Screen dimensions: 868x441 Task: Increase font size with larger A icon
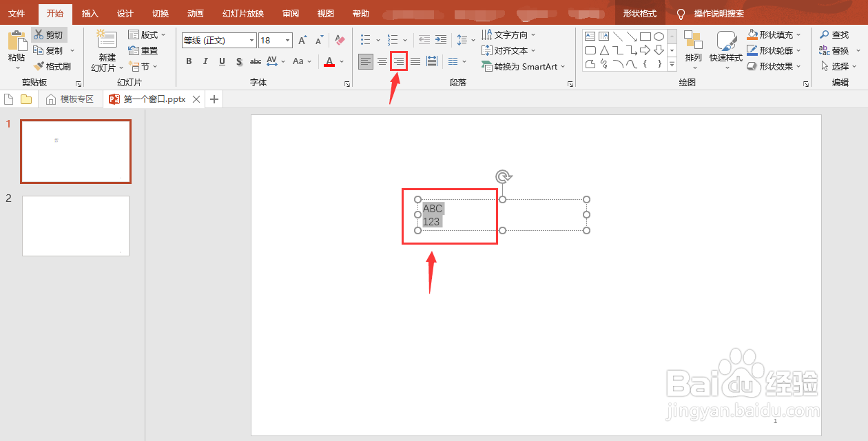[x=302, y=41]
